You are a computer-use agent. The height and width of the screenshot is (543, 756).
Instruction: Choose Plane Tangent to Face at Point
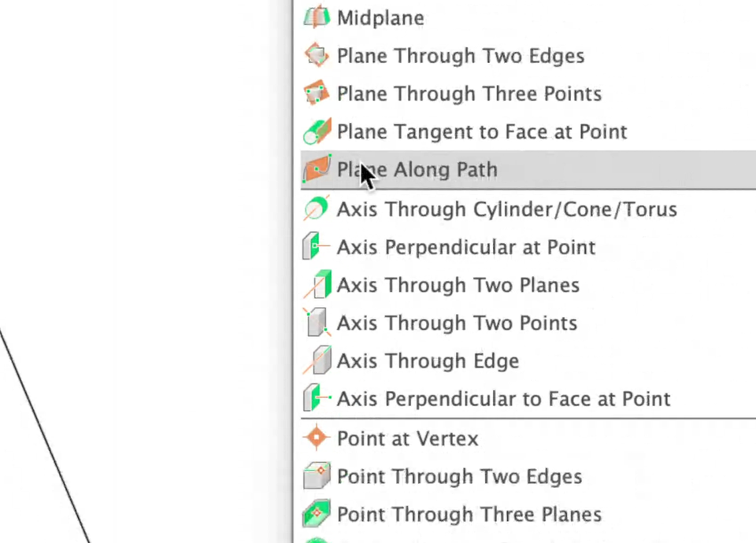point(482,131)
